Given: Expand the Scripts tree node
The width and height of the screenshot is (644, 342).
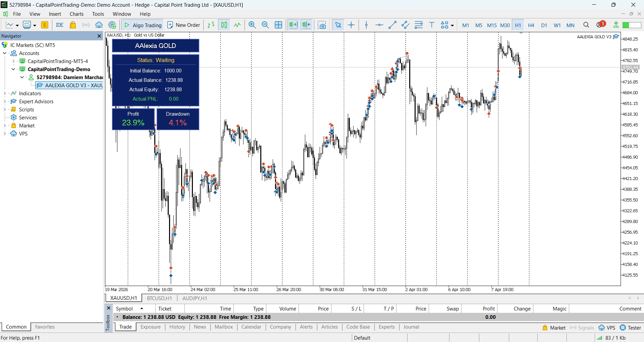Looking at the screenshot, I should coord(5,110).
